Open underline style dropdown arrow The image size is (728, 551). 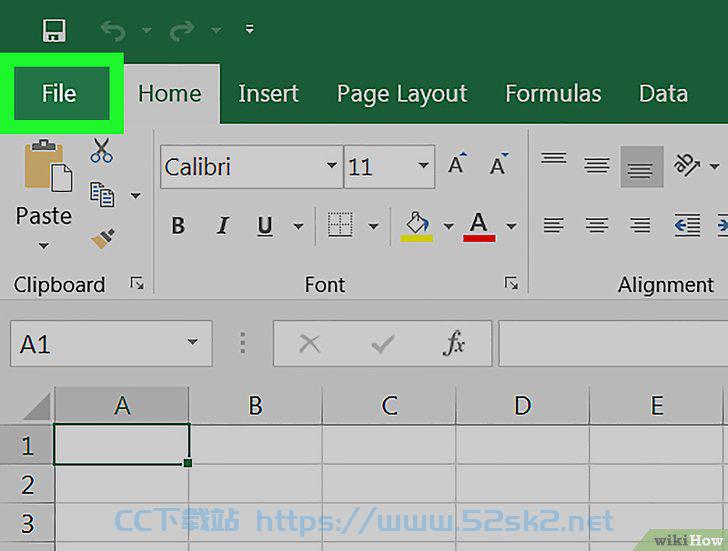pyautogui.click(x=299, y=227)
